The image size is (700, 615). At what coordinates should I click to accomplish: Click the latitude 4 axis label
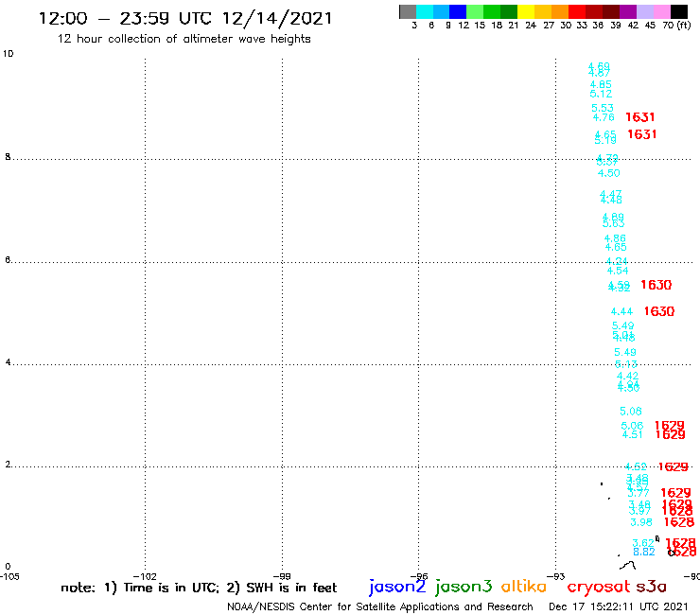tap(8, 362)
